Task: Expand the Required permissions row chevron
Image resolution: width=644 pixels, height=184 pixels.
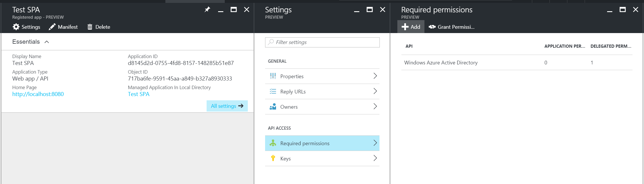Action: point(375,143)
